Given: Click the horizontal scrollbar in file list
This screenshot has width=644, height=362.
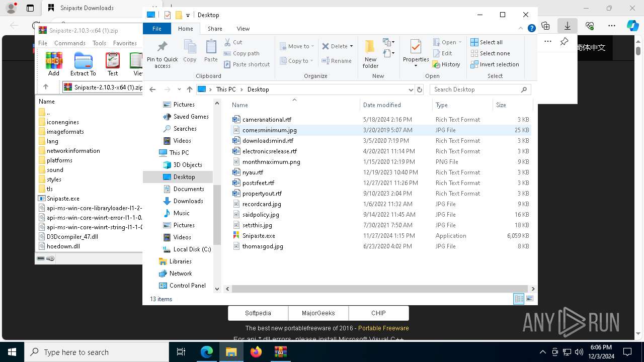Looking at the screenshot, I should [379, 289].
